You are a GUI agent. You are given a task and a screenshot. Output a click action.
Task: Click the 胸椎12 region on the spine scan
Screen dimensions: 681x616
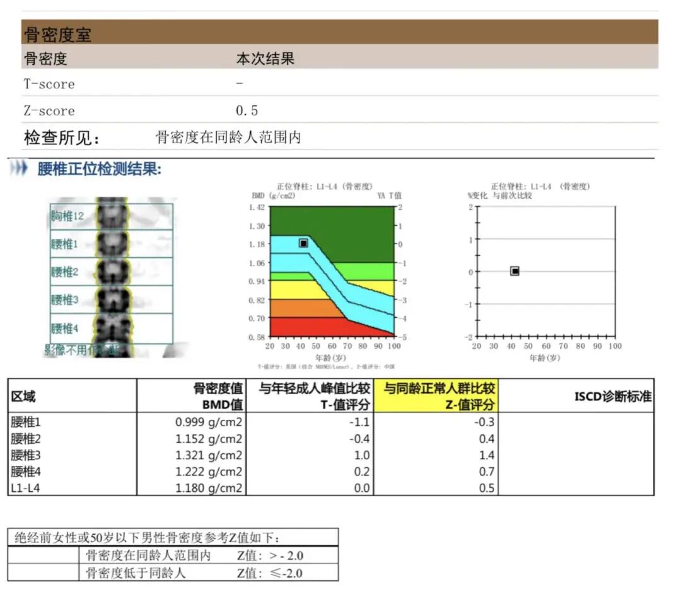112,216
